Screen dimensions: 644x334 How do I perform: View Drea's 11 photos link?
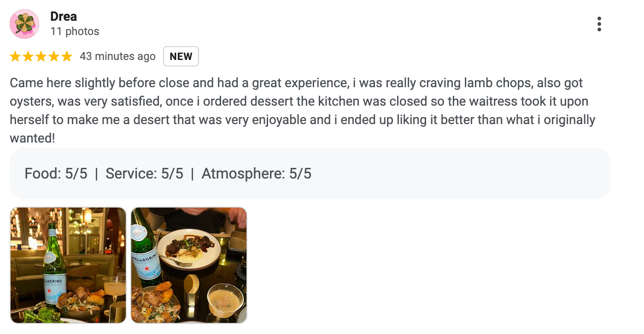tap(75, 31)
